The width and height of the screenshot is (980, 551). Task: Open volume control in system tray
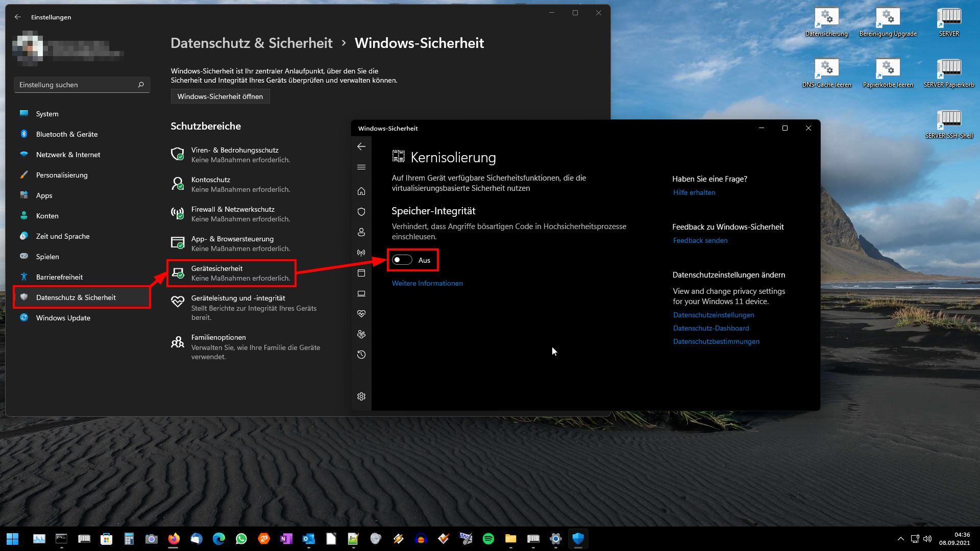tap(927, 539)
